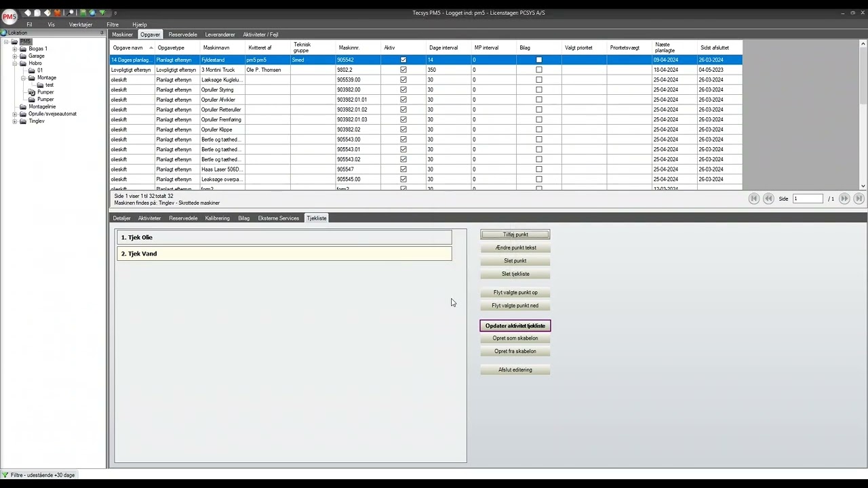Switch to the Leverandører tab

[220, 35]
